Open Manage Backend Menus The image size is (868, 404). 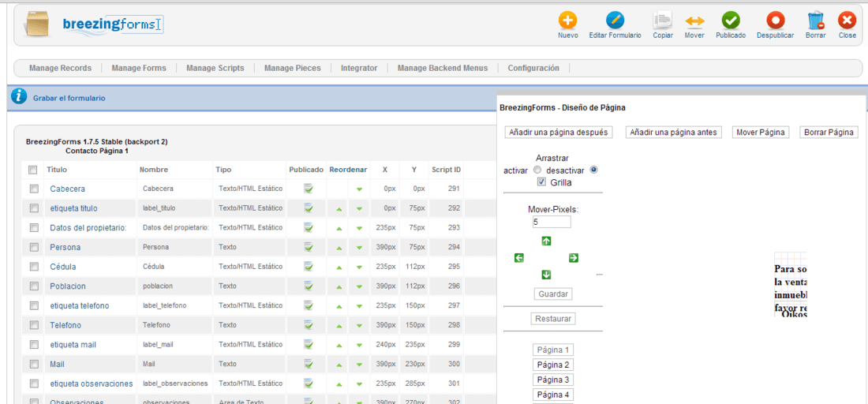coord(443,68)
